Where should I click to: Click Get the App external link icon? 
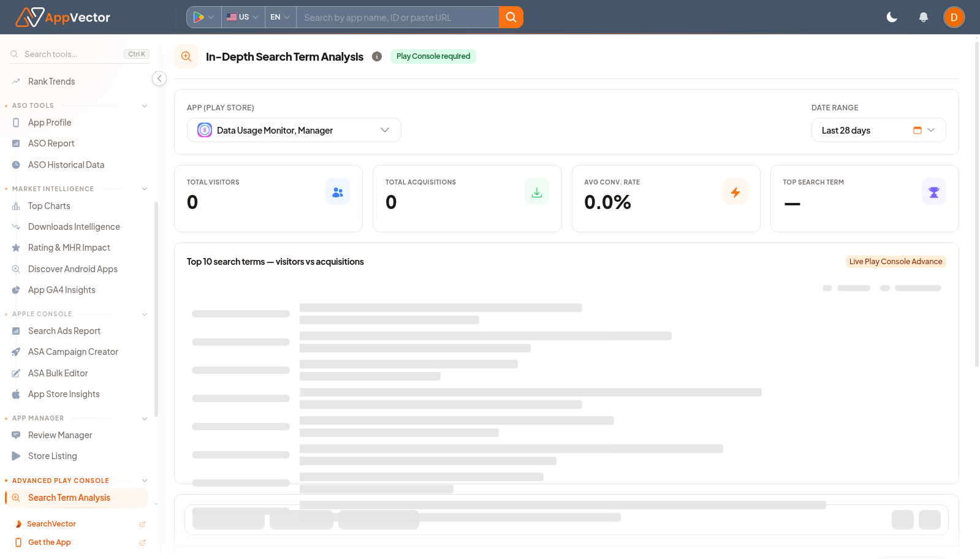coord(142,542)
